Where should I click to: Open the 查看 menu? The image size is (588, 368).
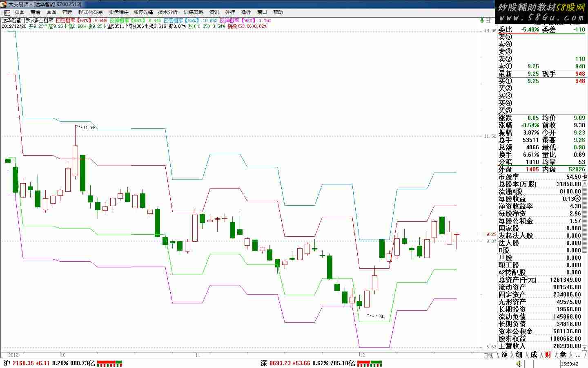click(36, 12)
